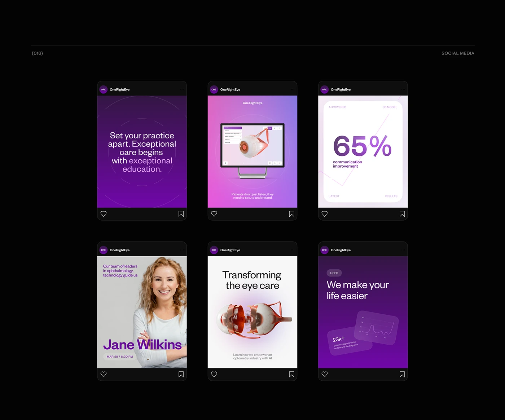
Task: Like the "Transforming the eye care" post
Action: 214,374
